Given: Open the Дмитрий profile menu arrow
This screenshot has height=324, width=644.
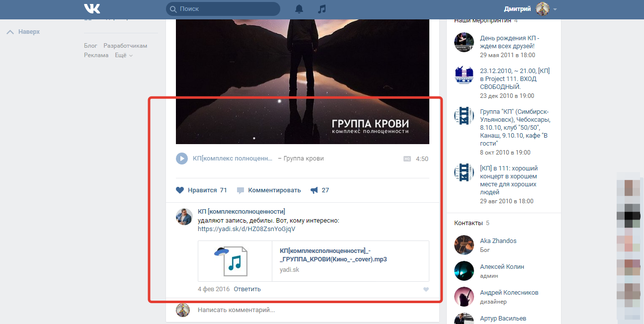Looking at the screenshot, I should click(555, 9).
